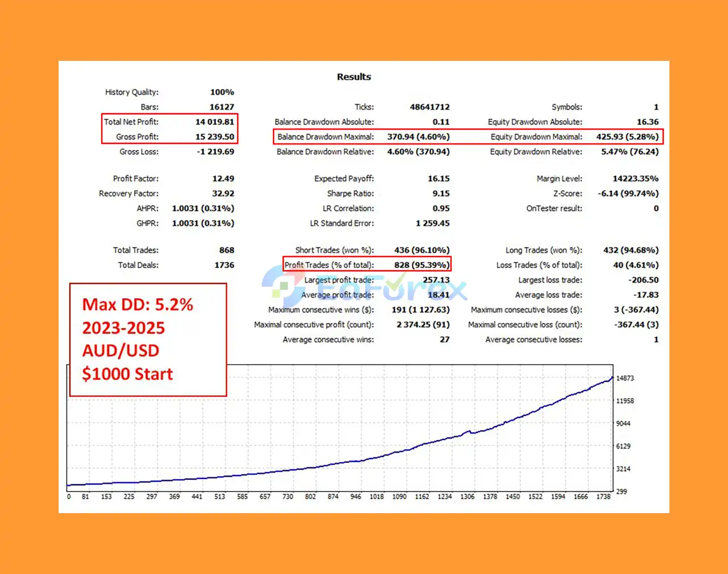This screenshot has height=574, width=728.
Task: Click the Gross Profit value 15 239.50
Action: point(214,137)
